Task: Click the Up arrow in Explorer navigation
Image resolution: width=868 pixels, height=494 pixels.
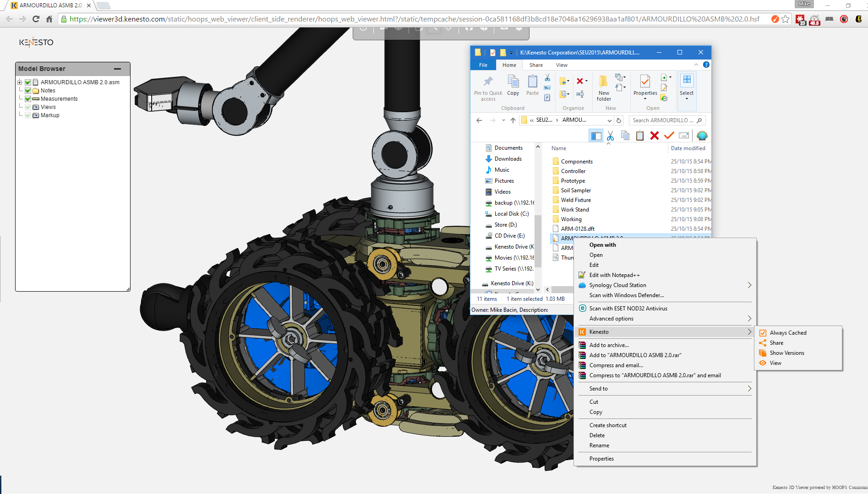Action: [x=513, y=120]
